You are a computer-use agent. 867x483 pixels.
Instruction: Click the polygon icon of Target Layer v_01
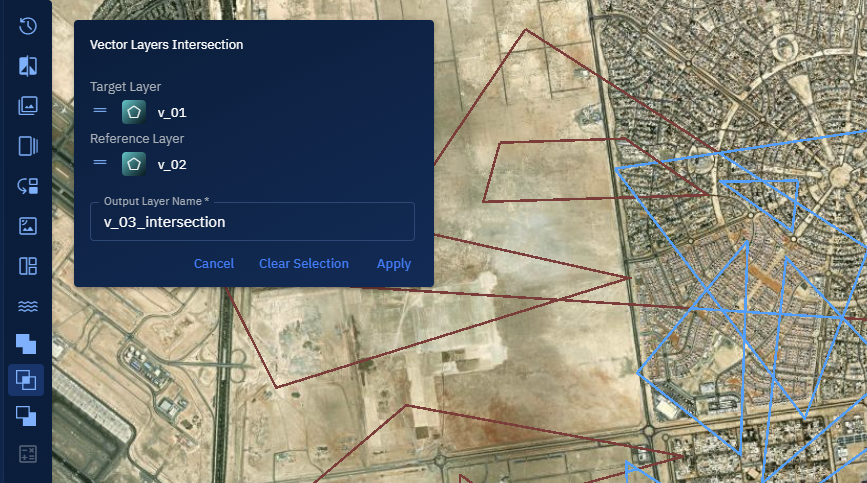click(133, 112)
